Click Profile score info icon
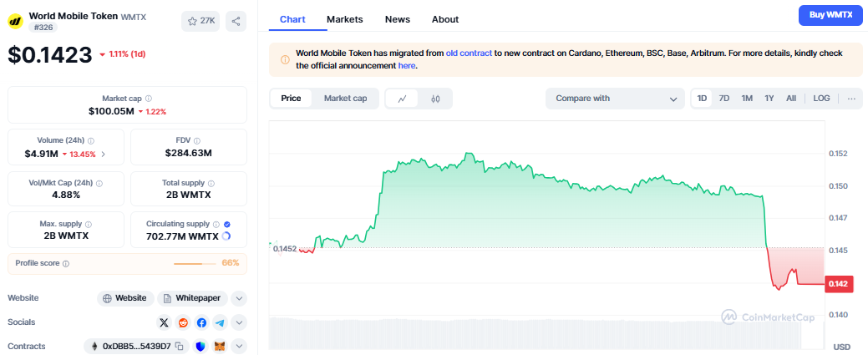 [x=66, y=264]
